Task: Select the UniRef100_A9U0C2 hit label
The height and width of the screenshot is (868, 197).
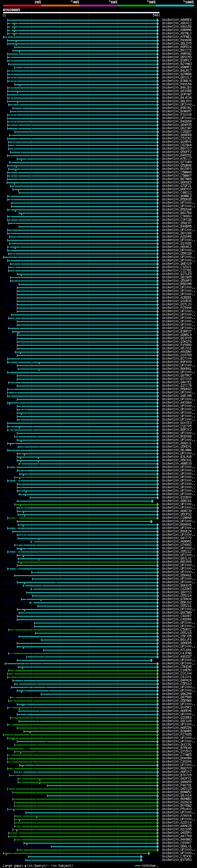Action: pyautogui.click(x=177, y=23)
